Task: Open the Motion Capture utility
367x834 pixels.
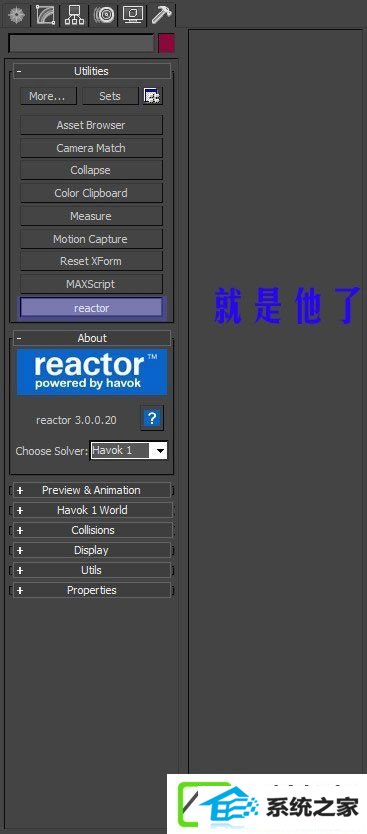Action: pyautogui.click(x=91, y=239)
